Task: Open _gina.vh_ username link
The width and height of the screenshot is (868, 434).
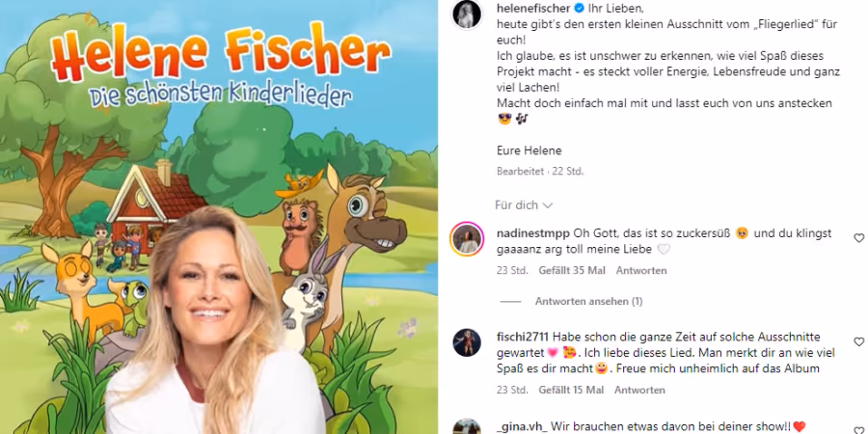Action: pyautogui.click(x=522, y=425)
